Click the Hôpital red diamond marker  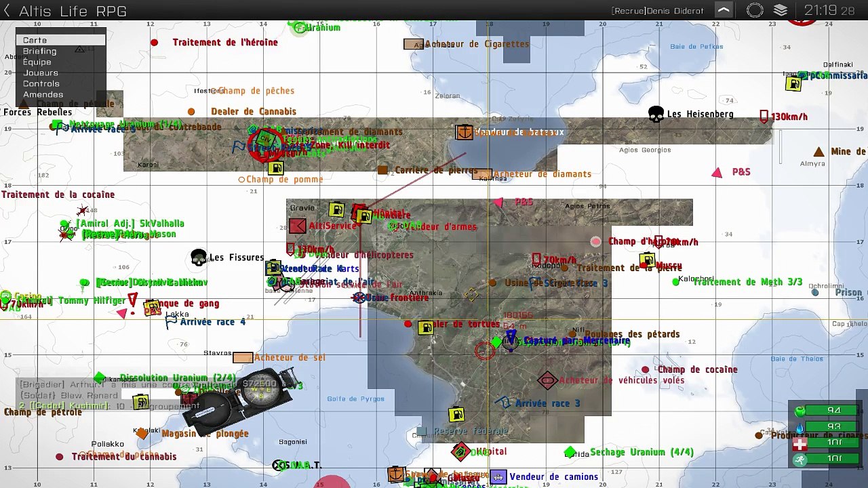click(460, 451)
